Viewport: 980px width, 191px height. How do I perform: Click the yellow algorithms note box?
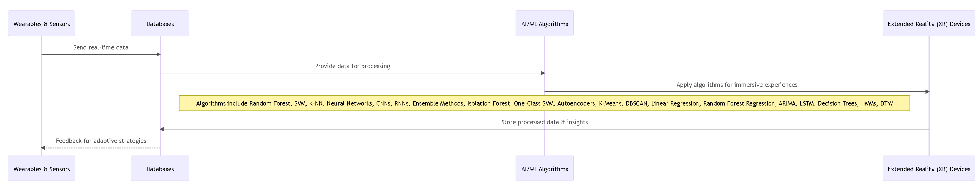[545, 103]
